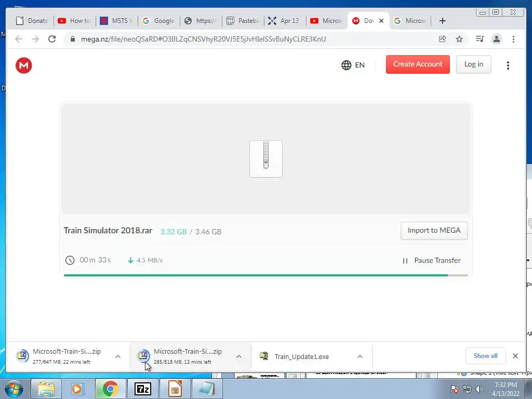Image resolution: width=532 pixels, height=399 pixels.
Task: Open the media control icon
Action: pos(480,39)
